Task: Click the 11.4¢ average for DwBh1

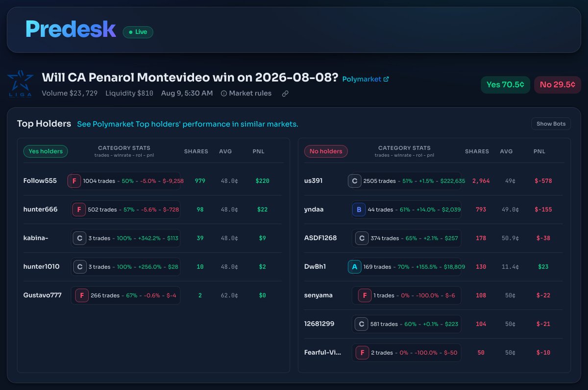Action: point(510,267)
